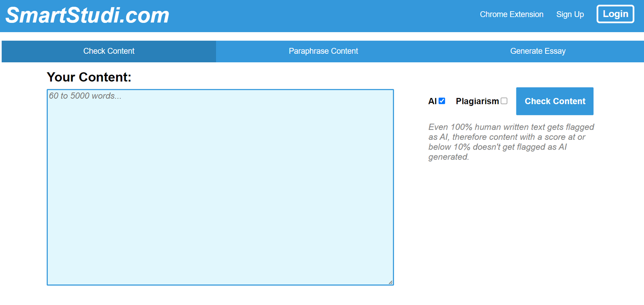Image resolution: width=644 pixels, height=305 pixels.
Task: Open the Generate Essay tab
Action: tap(538, 51)
